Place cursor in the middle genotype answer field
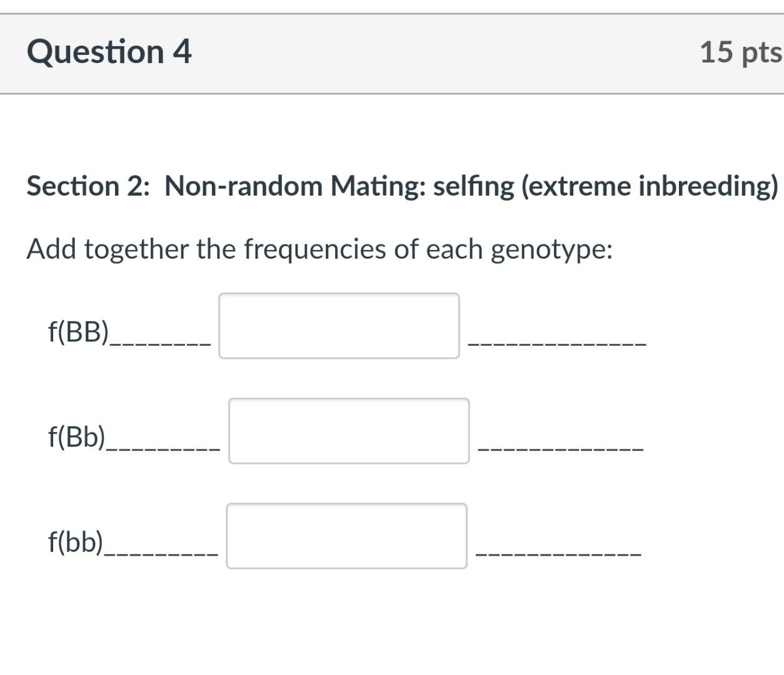784x675 pixels. click(x=348, y=429)
